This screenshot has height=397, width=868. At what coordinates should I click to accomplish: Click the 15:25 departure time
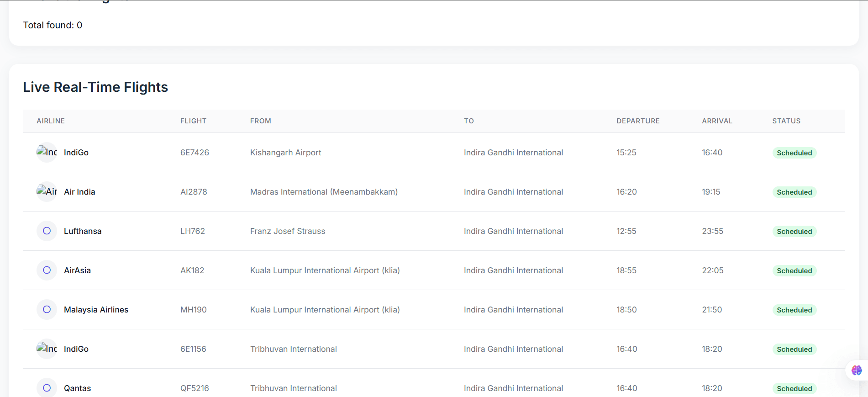(626, 153)
